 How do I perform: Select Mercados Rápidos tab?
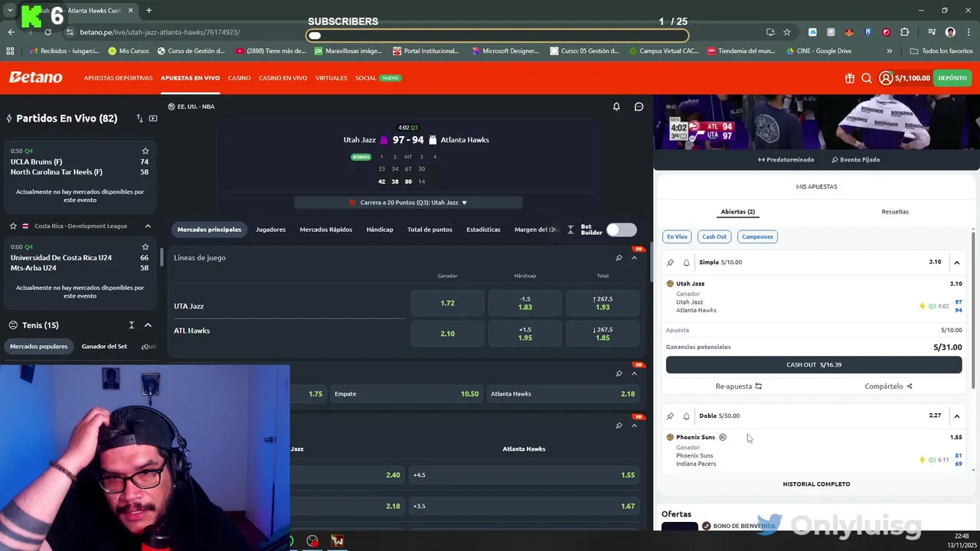point(325,230)
